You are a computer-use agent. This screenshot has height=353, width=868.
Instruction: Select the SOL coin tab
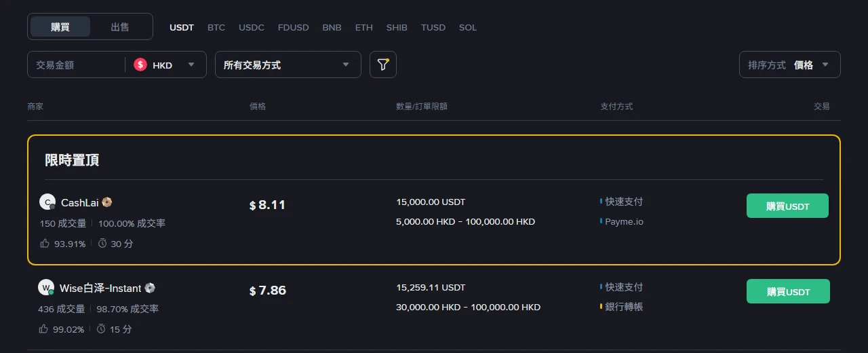pyautogui.click(x=468, y=28)
